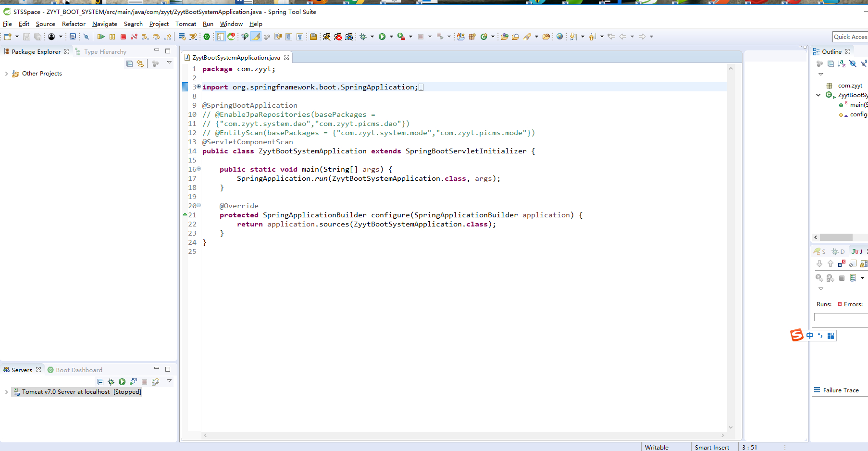868x451 pixels.
Task: Click Collapse All icon in Outline view
Action: (831, 63)
